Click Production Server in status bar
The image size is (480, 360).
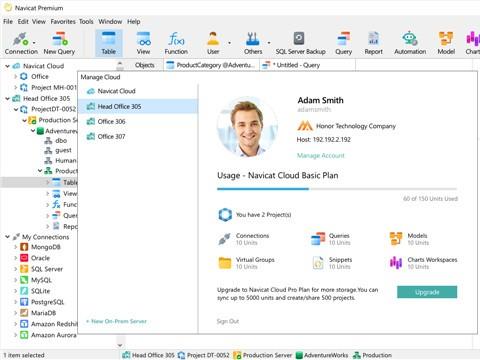263,355
